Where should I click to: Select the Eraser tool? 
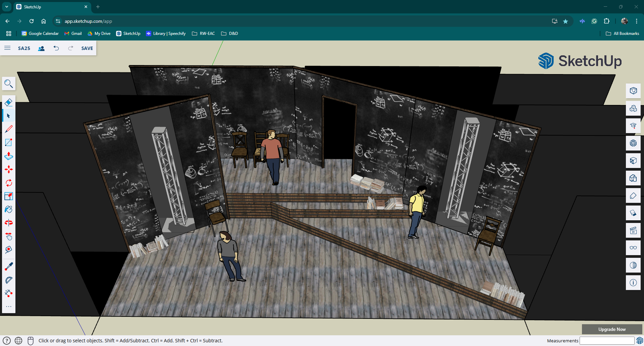pyautogui.click(x=9, y=102)
